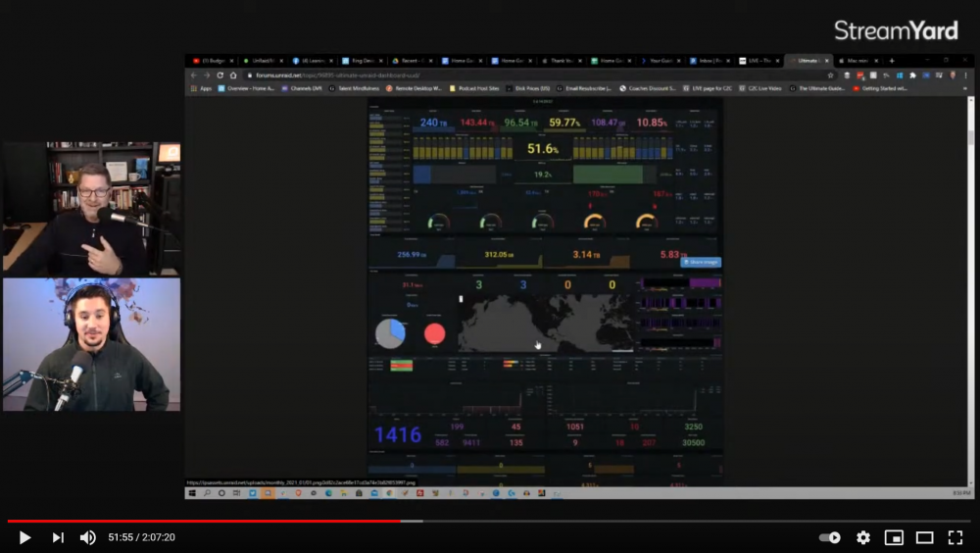Viewport: 980px width, 553px height.
Task: Open the Extensions puzzle piece icon
Action: click(912, 75)
